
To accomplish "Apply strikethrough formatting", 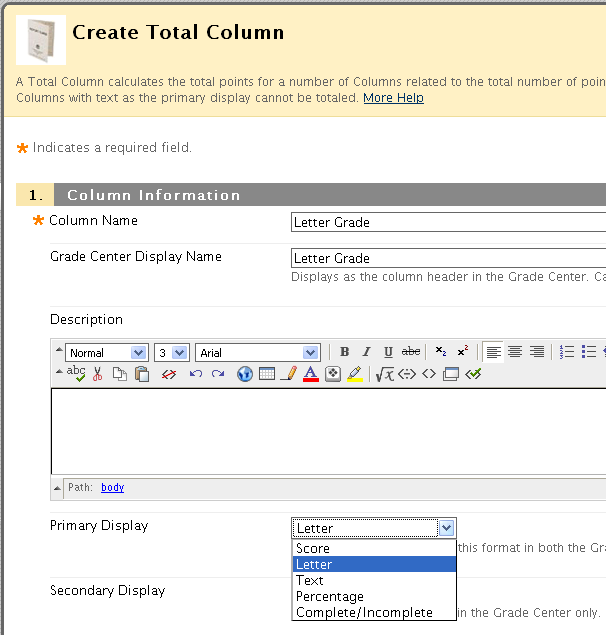I will [411, 352].
